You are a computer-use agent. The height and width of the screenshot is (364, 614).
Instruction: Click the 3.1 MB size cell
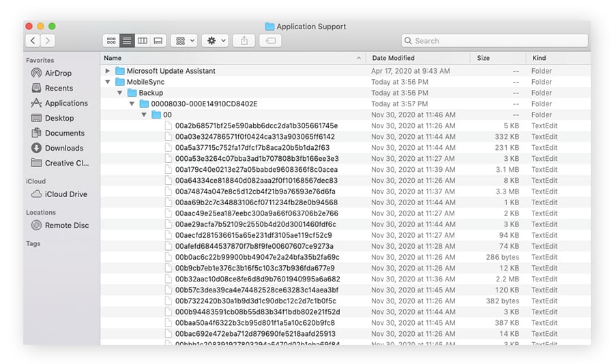[x=507, y=170]
